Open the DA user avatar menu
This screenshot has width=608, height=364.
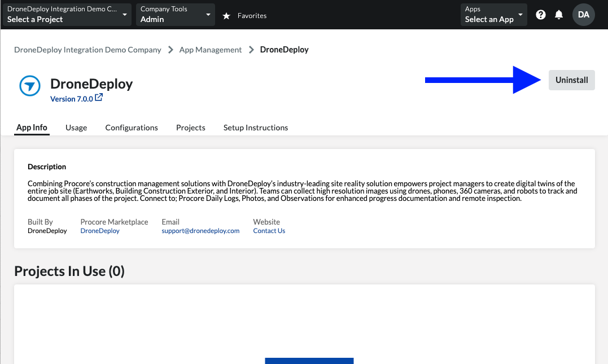tap(584, 15)
